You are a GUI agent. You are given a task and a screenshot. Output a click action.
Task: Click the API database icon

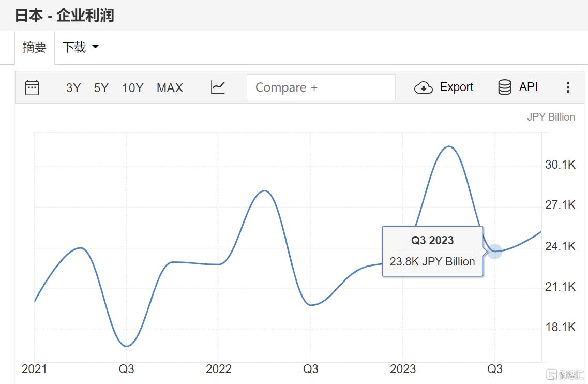(504, 87)
